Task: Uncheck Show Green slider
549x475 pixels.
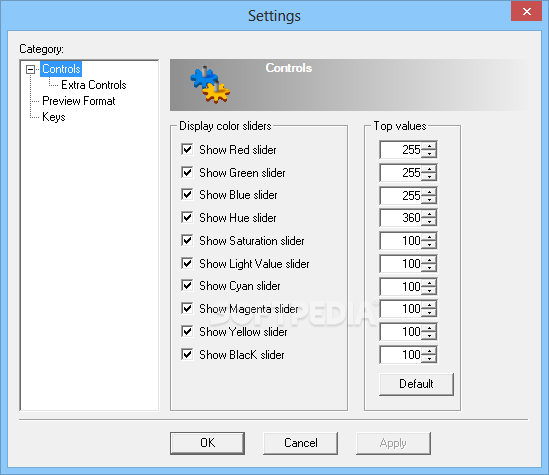Action: (187, 172)
